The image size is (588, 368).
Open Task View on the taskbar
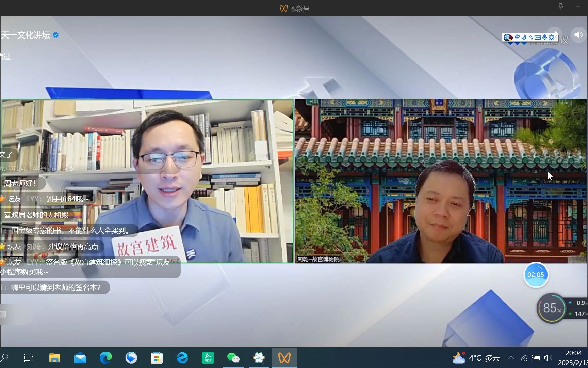[29, 357]
